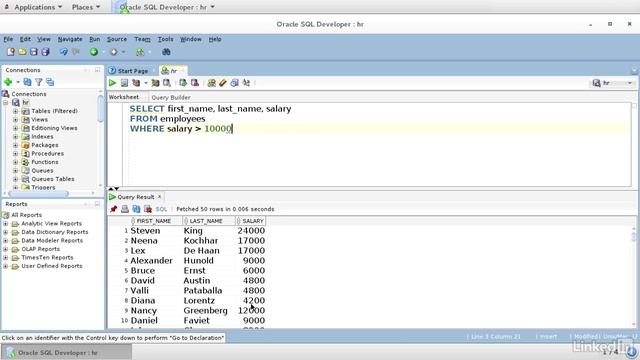Select the Worksheet tab

[124, 97]
